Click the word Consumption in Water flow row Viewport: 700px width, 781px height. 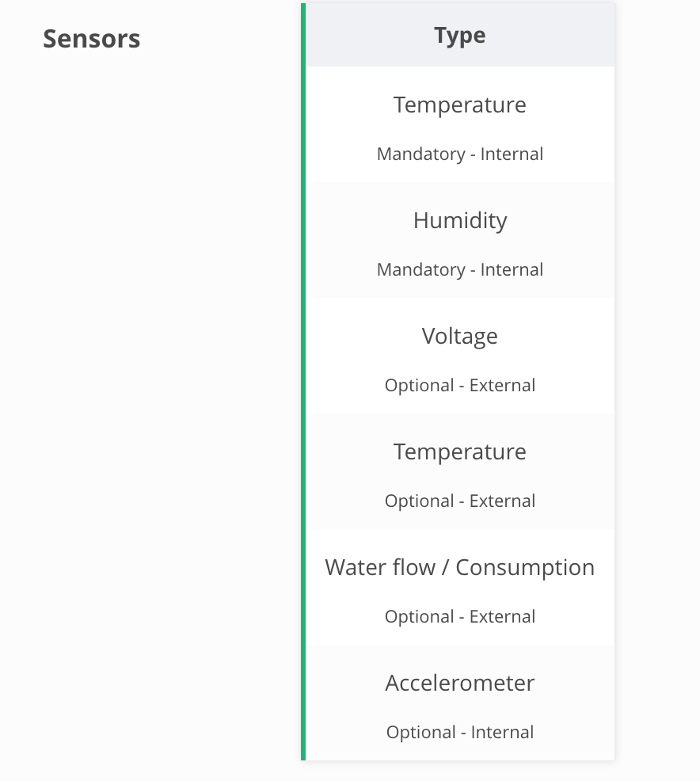(525, 568)
